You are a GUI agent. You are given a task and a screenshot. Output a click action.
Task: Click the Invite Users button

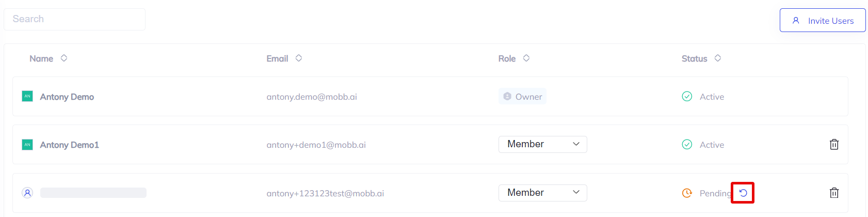[822, 21]
